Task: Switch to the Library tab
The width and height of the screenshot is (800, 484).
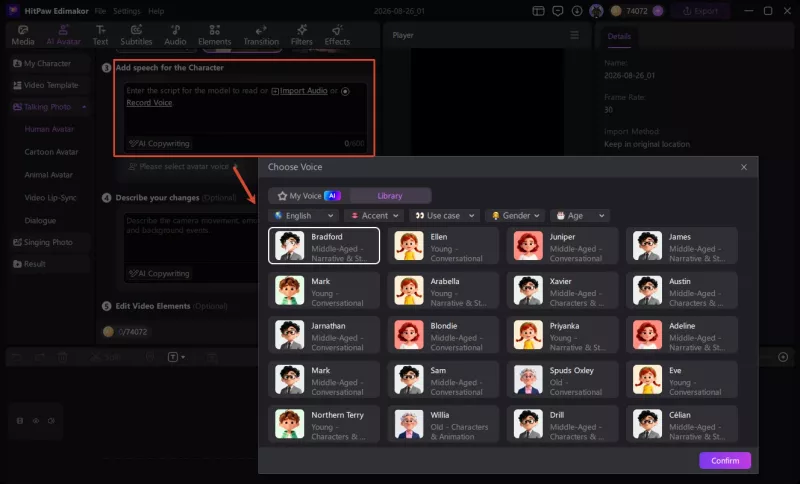Action: (390, 196)
